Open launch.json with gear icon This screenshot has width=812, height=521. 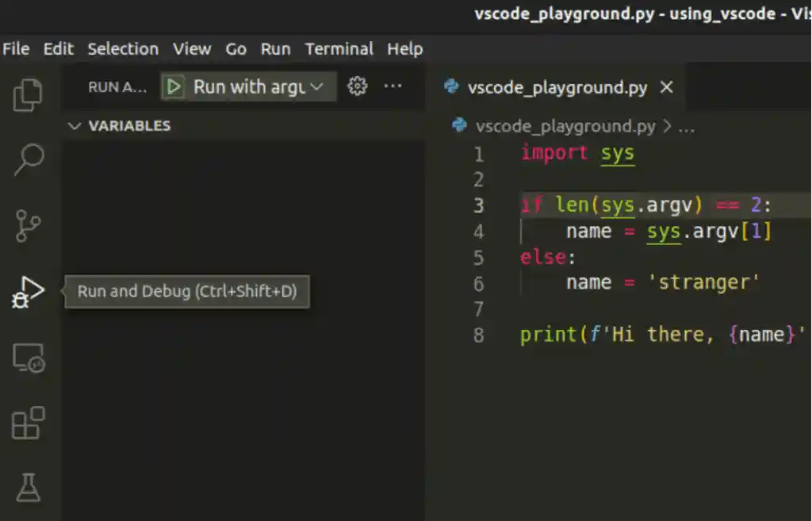[358, 86]
